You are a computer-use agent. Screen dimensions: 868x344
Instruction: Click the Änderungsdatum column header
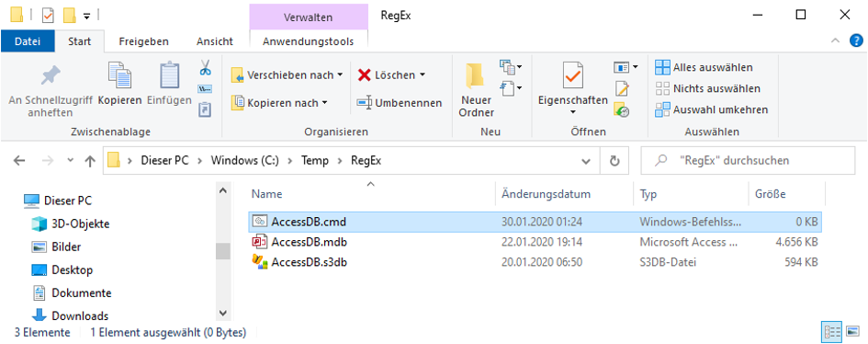[x=546, y=194]
